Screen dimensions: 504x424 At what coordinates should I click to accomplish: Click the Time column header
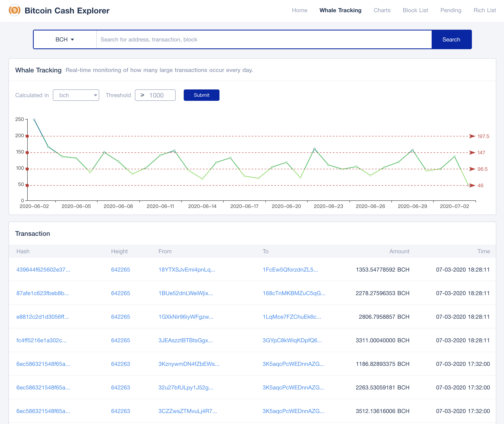(483, 251)
